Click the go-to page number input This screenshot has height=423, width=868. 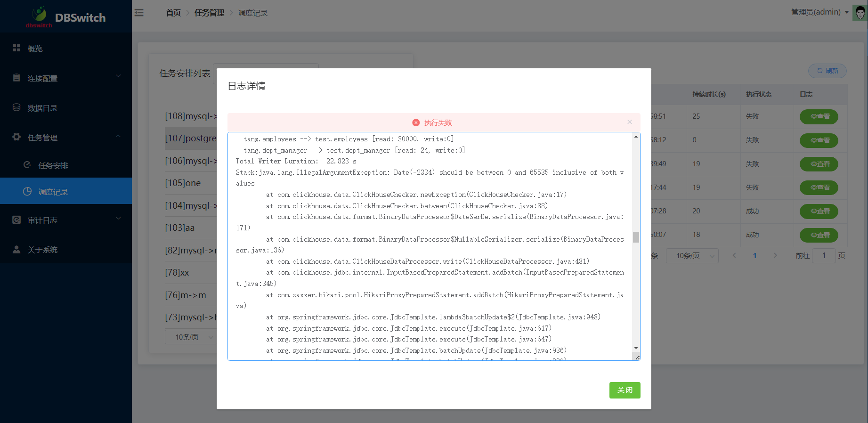824,256
